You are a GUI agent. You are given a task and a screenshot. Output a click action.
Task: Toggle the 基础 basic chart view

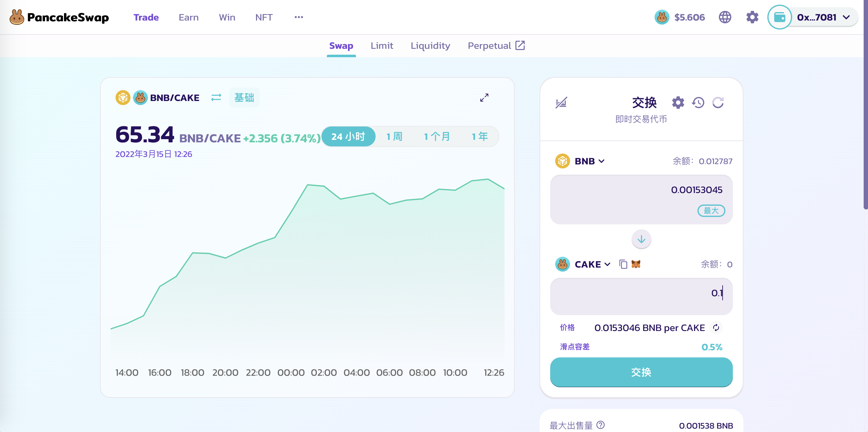(x=244, y=98)
